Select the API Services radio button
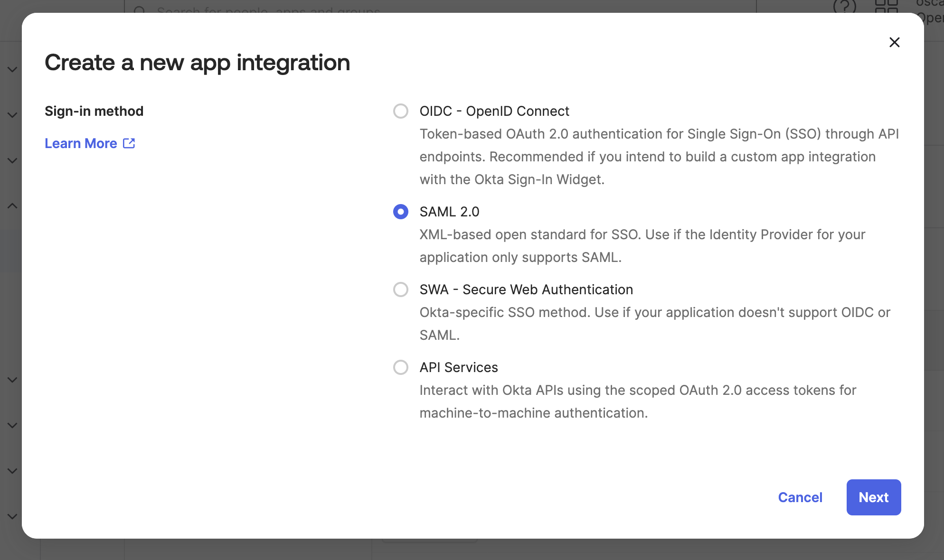The image size is (944, 560). tap(401, 367)
